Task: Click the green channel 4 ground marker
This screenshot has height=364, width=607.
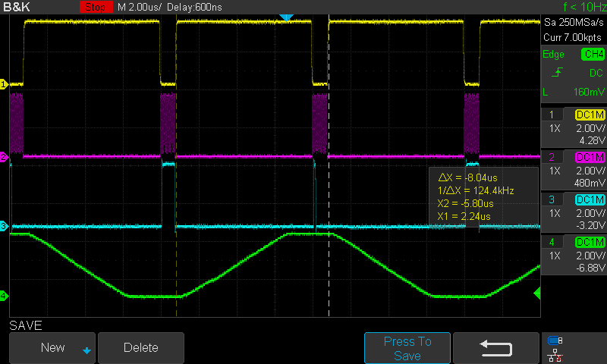Action: pos(4,296)
